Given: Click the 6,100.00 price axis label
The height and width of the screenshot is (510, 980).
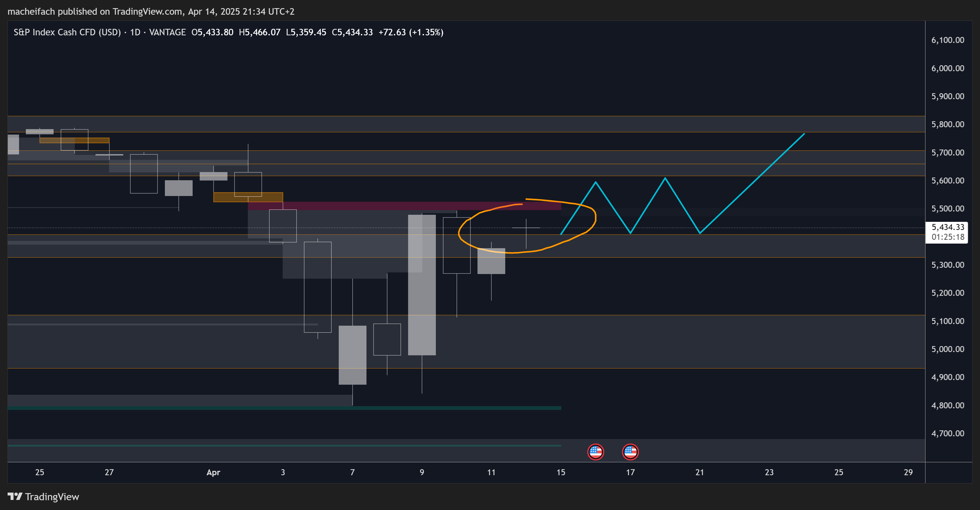Looking at the screenshot, I should (948, 40).
